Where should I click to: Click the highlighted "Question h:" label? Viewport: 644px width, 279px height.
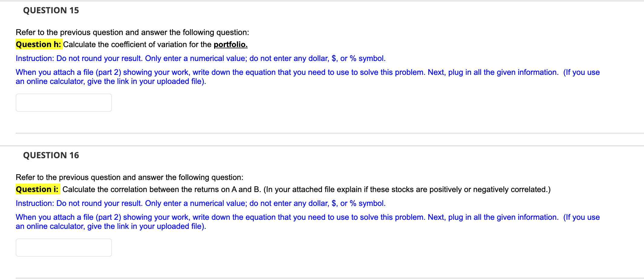coord(39,44)
